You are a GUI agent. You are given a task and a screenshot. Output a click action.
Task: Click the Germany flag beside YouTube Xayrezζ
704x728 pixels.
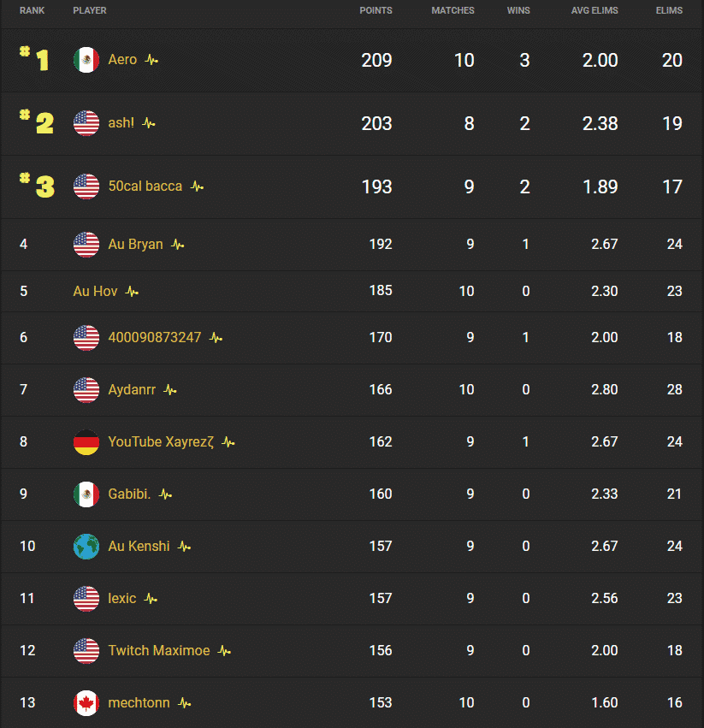click(x=86, y=442)
